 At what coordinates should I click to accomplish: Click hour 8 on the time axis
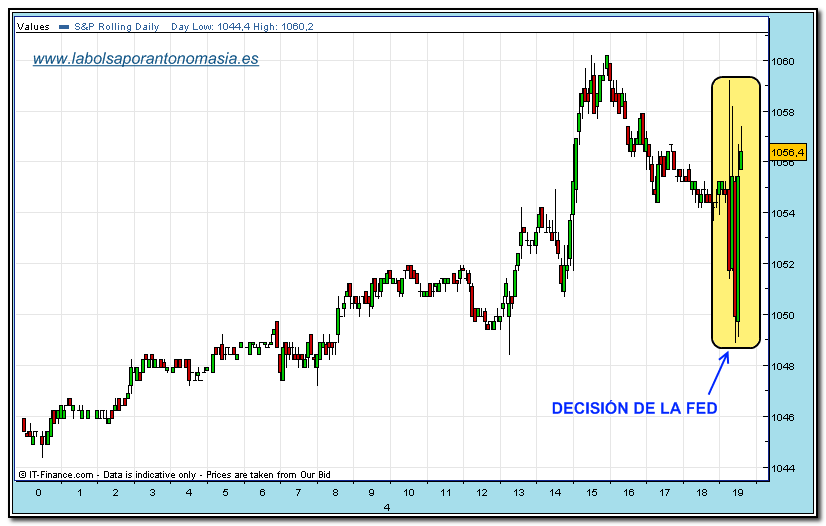tap(335, 493)
